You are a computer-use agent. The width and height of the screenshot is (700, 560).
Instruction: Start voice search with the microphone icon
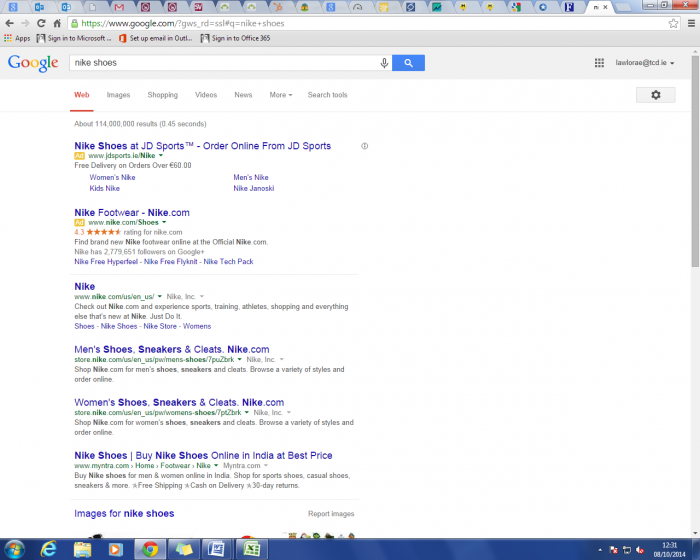point(384,63)
